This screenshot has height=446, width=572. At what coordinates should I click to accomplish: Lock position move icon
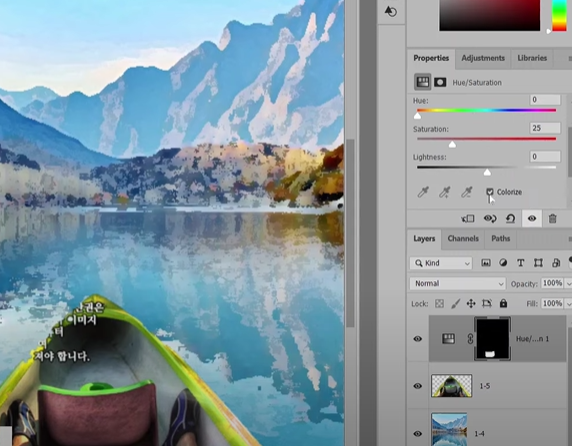pos(471,303)
